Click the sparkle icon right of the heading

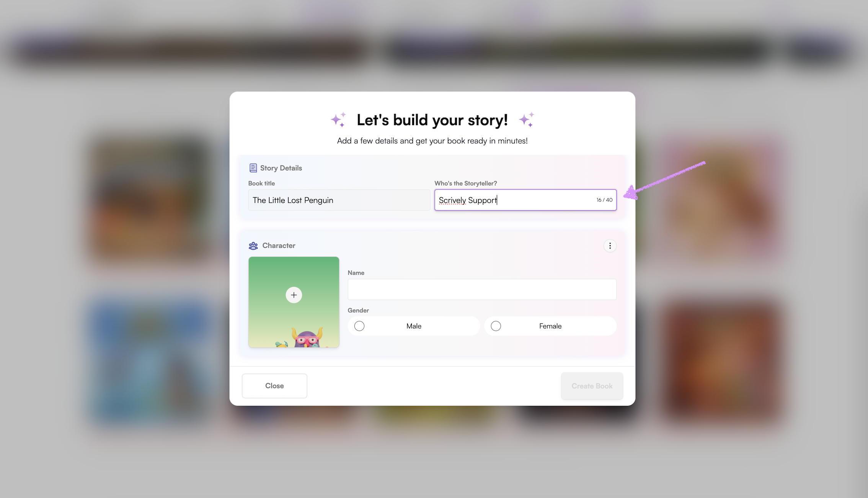527,120
